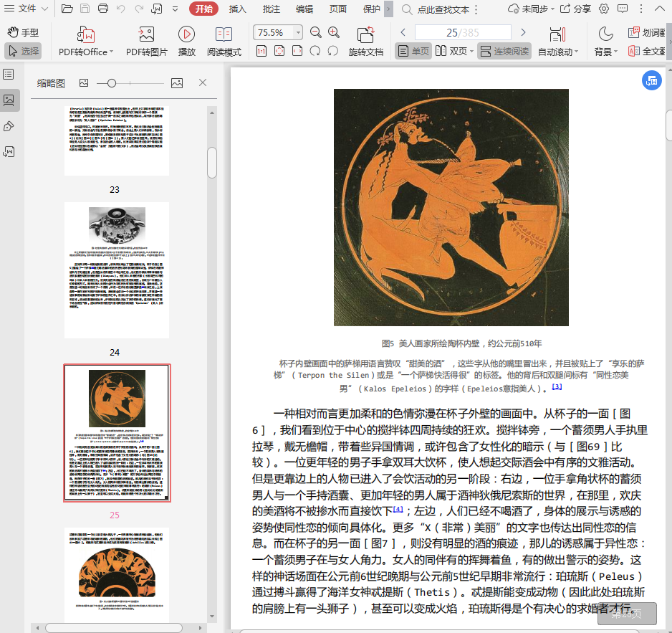Close the 缩略图 thumbnail panel
The width and height of the screenshot is (672, 633).
pos(203,82)
